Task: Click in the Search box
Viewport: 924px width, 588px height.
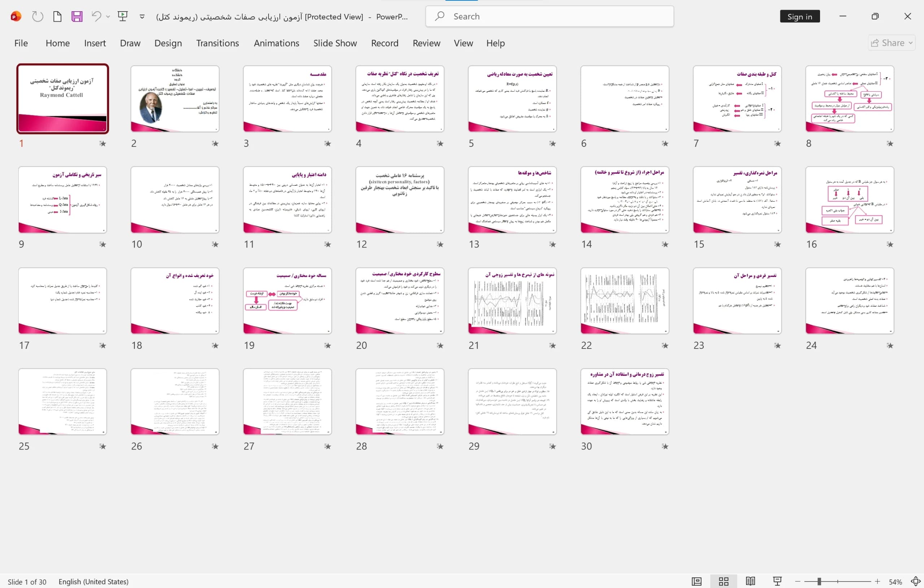Action: point(549,17)
